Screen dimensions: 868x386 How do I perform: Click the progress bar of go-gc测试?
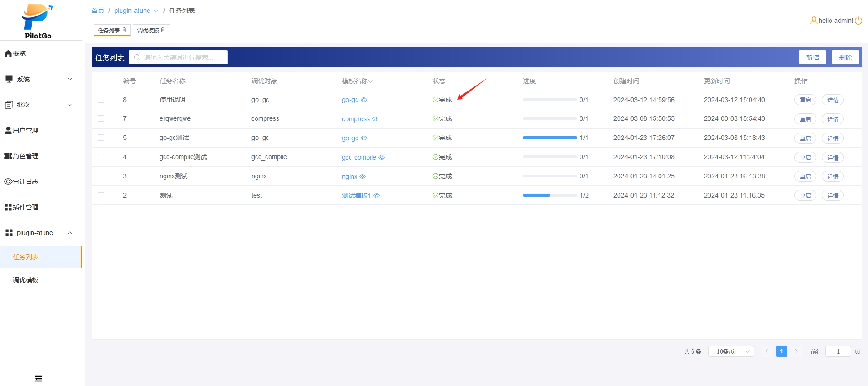click(550, 138)
